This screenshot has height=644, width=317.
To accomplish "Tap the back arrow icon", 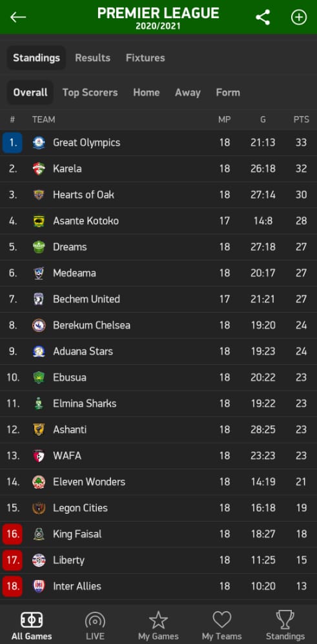I will point(18,17).
